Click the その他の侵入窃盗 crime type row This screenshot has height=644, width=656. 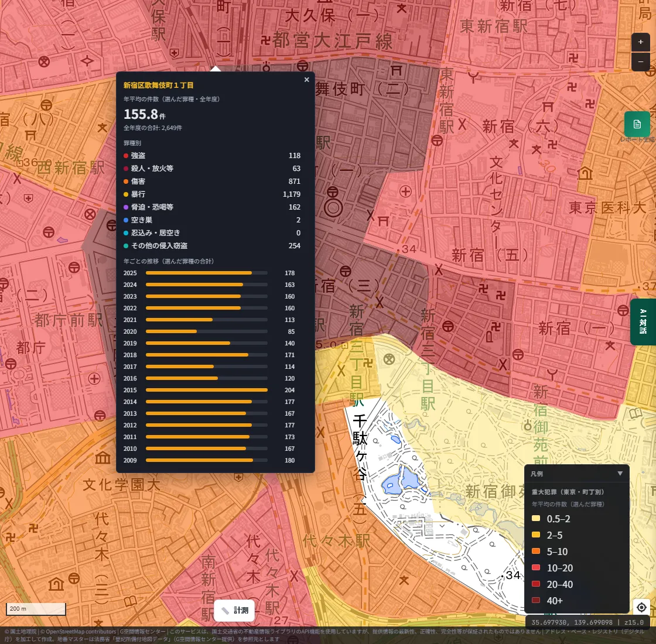(x=212, y=246)
